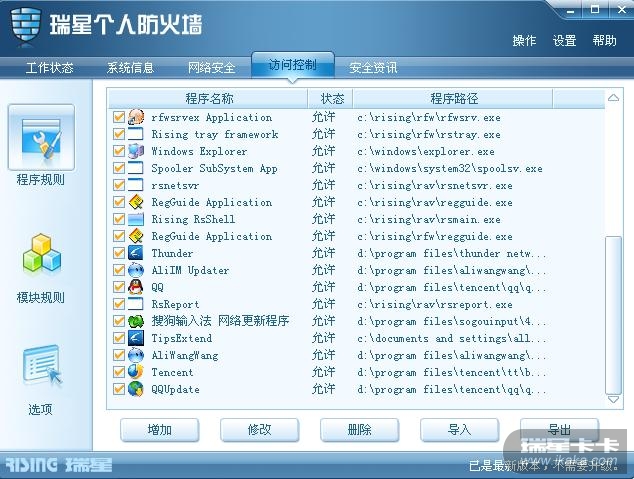The image size is (634, 479).
Task: Select the path c:\windows\explorer.exe
Action: 426,151
